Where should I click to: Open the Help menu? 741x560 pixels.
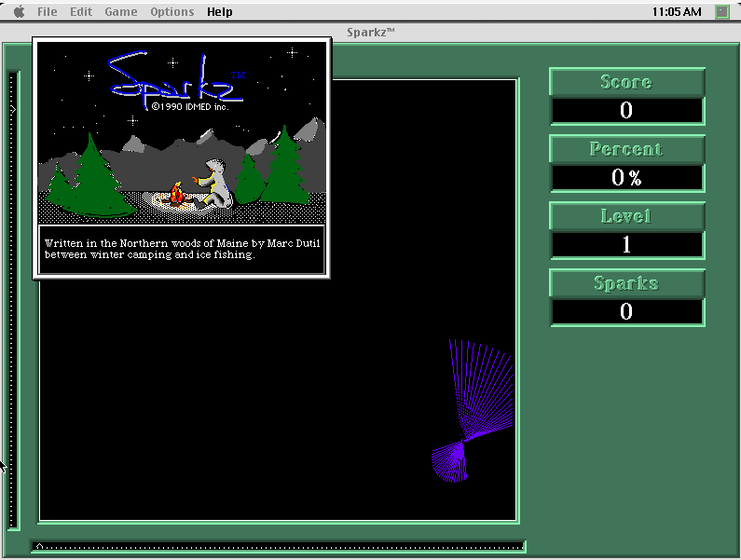(x=220, y=12)
